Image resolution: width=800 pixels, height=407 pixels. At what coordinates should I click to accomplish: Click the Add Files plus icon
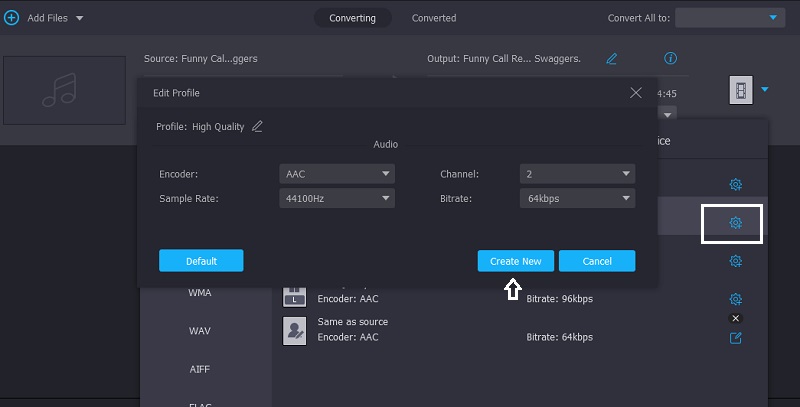[12, 18]
